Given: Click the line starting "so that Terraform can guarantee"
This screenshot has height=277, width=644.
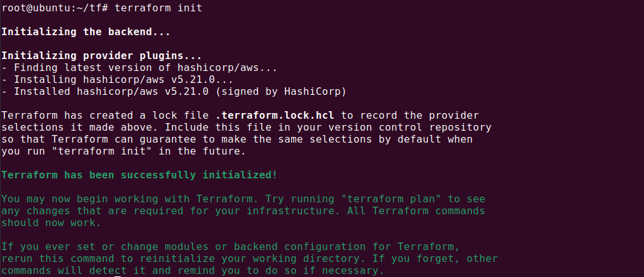Looking at the screenshot, I should pyautogui.click(x=236, y=139).
